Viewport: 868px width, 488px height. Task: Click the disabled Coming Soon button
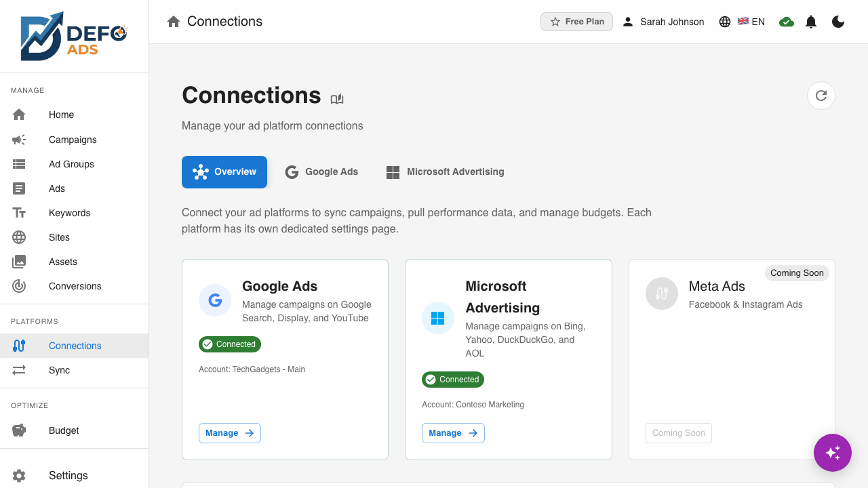[679, 433]
